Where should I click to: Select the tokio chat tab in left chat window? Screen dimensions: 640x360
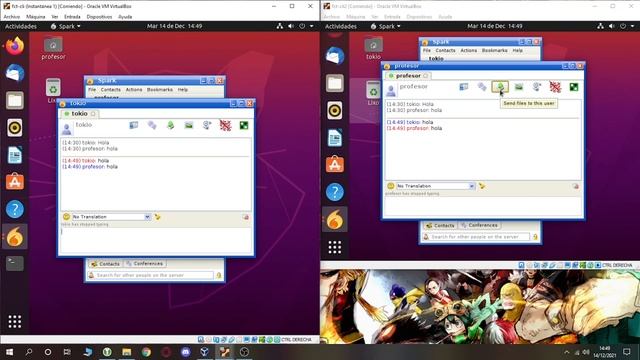tap(79, 113)
